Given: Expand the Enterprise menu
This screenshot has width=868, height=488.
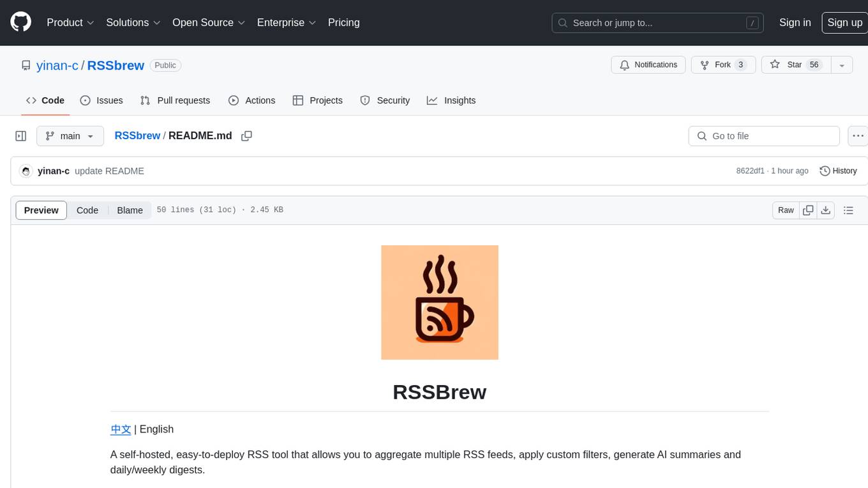Looking at the screenshot, I should tap(287, 22).
